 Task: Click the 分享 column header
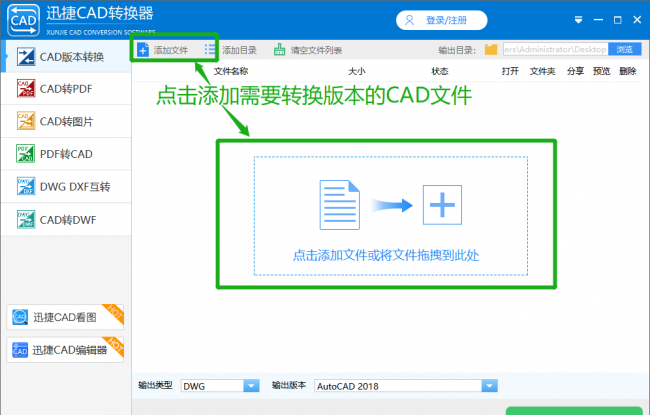coord(575,71)
